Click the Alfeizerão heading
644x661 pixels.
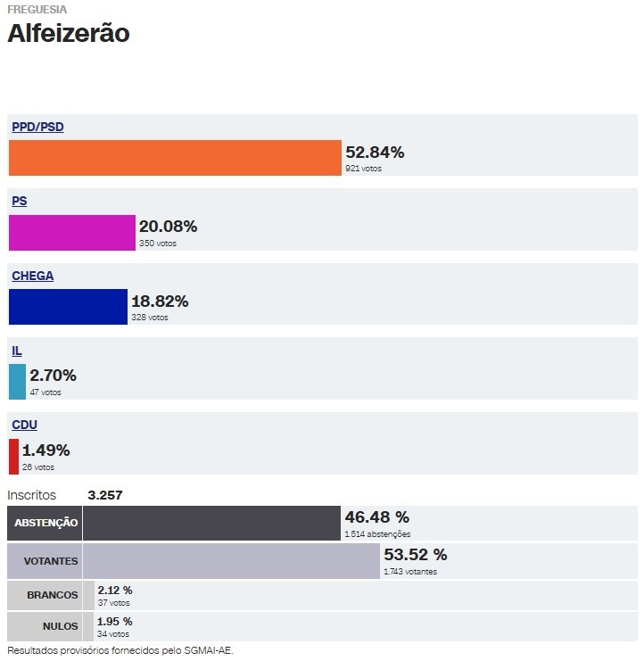point(69,33)
